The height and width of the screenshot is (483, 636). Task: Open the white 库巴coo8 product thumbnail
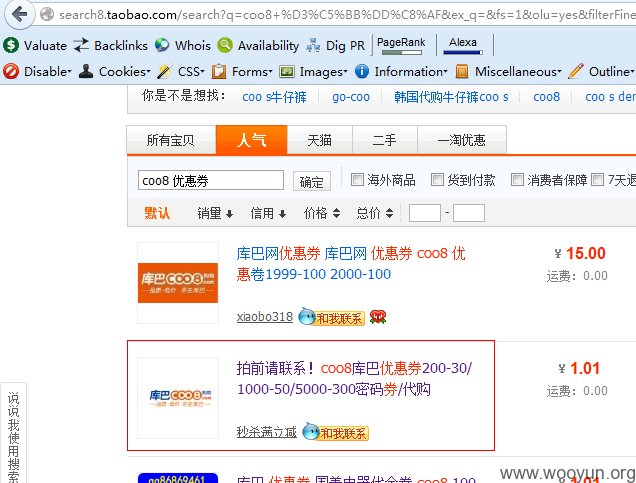click(178, 398)
